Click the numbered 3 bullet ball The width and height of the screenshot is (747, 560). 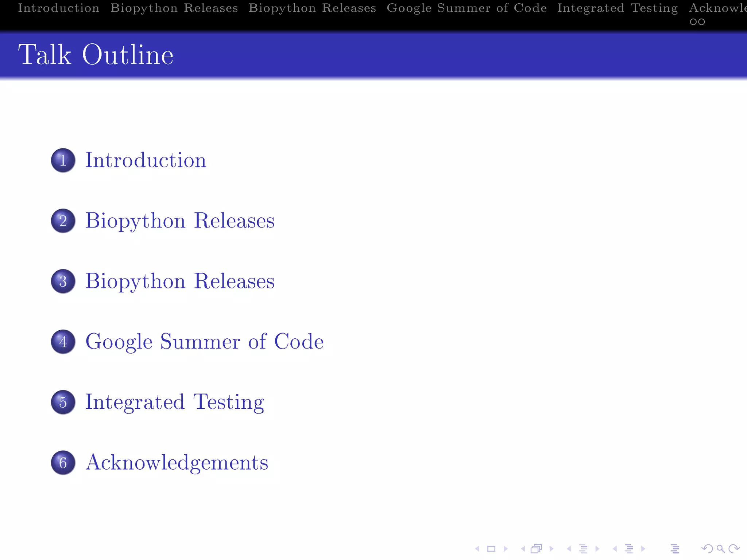coord(63,281)
